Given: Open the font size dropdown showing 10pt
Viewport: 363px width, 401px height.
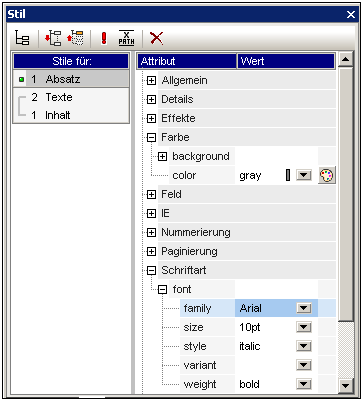Looking at the screenshot, I should 304,327.
